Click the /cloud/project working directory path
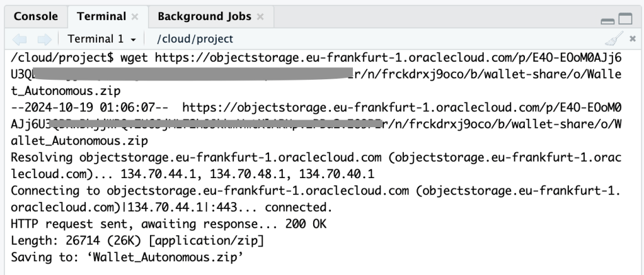 [195, 39]
